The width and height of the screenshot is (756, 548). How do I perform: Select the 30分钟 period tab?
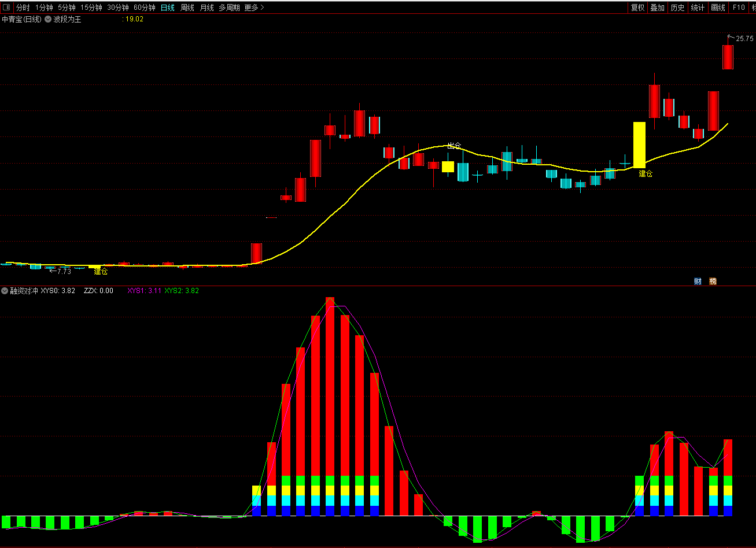tap(118, 8)
